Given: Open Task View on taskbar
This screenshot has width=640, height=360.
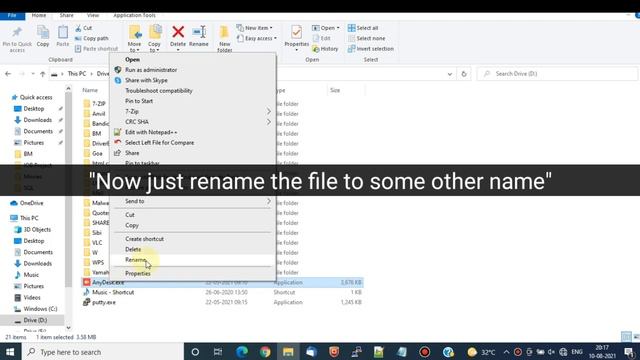Looking at the screenshot, I should [218, 352].
